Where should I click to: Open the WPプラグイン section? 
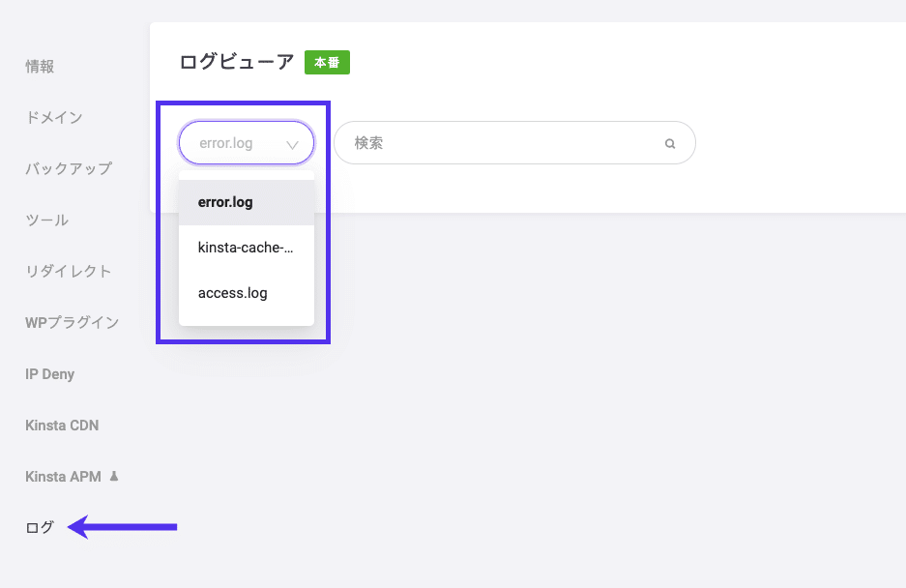click(71, 322)
